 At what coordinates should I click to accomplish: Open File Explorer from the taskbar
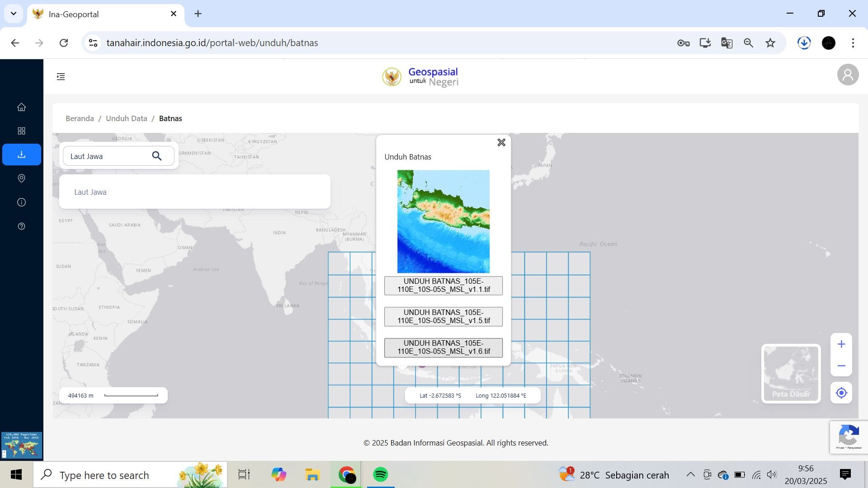click(312, 474)
